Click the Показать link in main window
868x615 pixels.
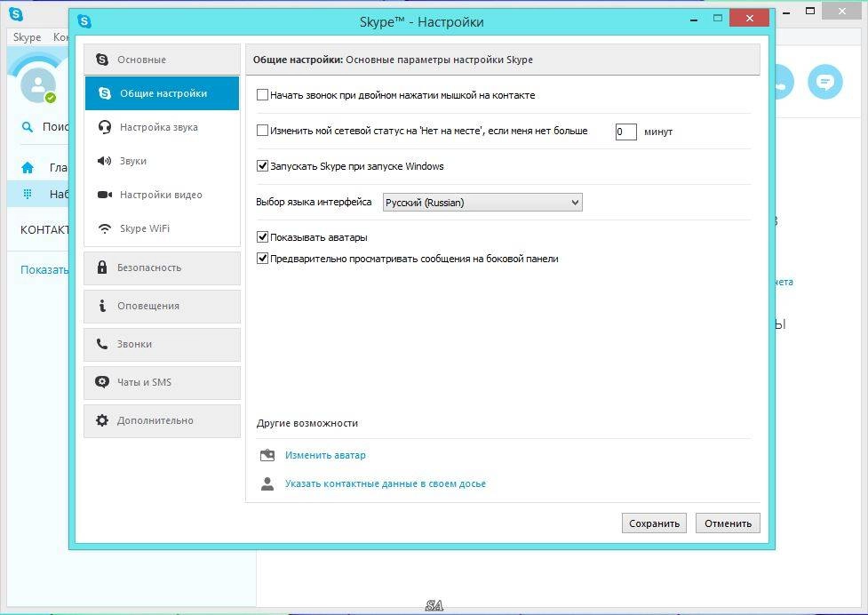(44, 270)
